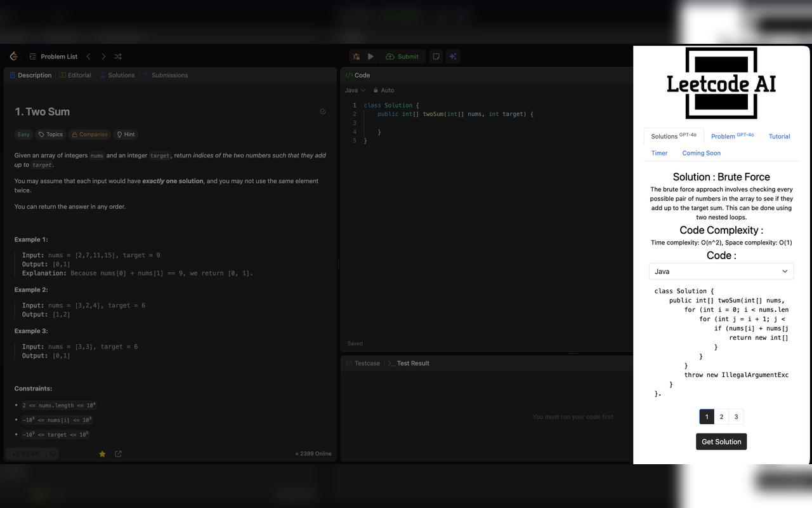
Task: Click the 'Constraints:' heading
Action: click(x=33, y=389)
